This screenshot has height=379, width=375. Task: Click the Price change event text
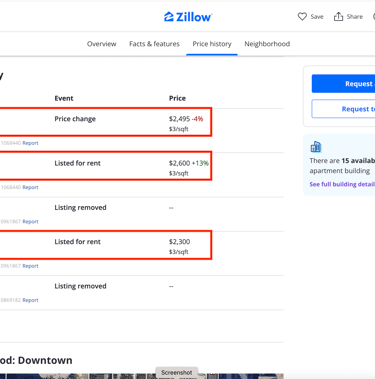click(x=75, y=119)
